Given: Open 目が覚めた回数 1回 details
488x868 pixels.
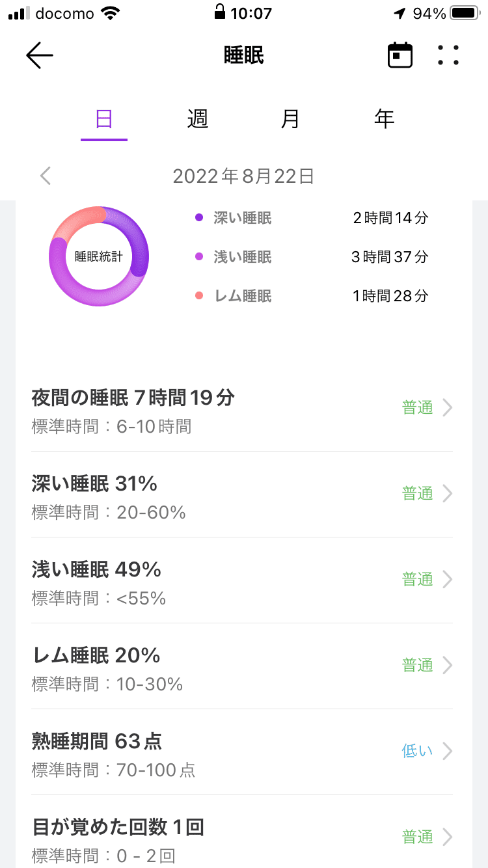Looking at the screenshot, I should 447,837.
